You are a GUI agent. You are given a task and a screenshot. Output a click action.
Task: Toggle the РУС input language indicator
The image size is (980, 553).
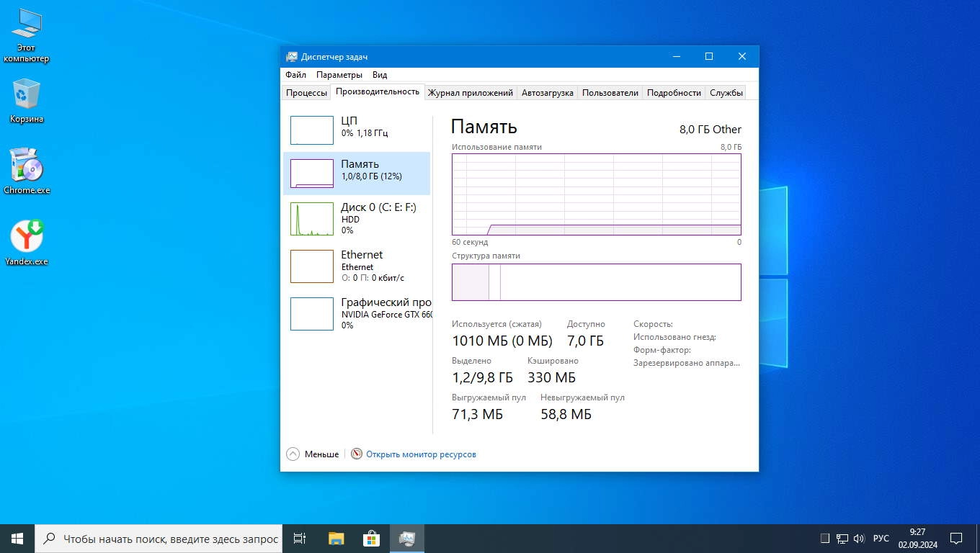pos(881,539)
